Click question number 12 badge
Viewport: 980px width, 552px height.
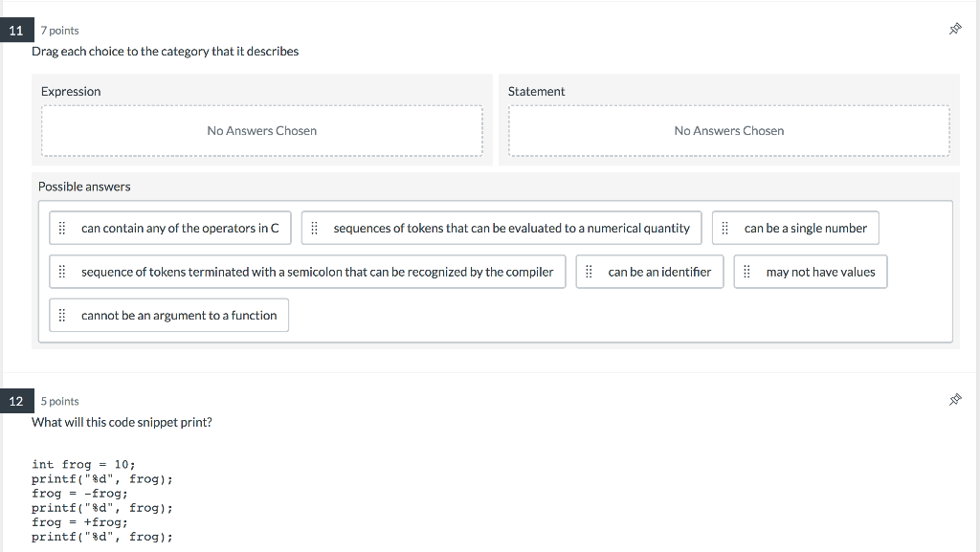(16, 401)
